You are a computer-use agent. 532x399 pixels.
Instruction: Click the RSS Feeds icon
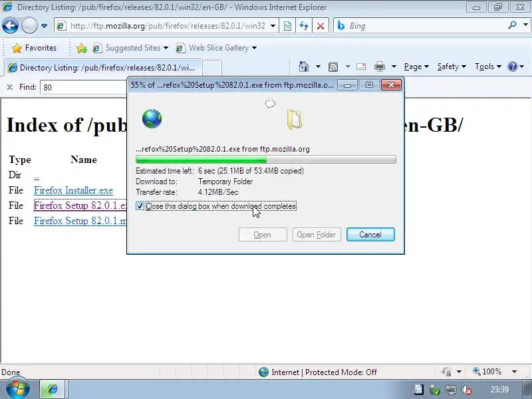[333, 67]
